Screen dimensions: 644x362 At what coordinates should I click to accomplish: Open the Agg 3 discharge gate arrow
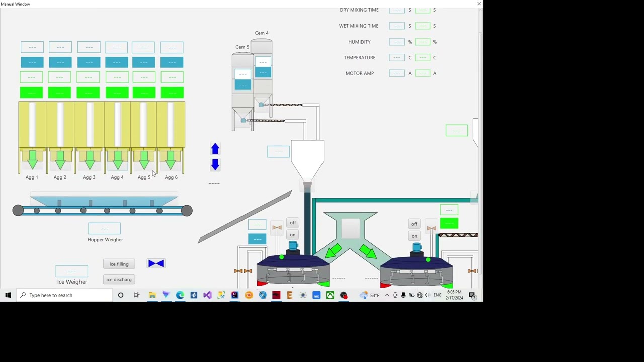coord(89,160)
